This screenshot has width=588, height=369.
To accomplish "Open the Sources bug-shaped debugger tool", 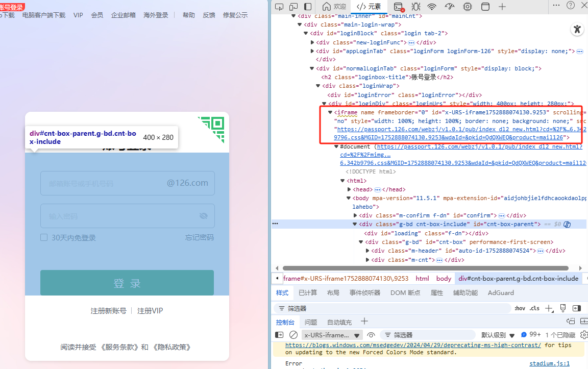I will (415, 6).
